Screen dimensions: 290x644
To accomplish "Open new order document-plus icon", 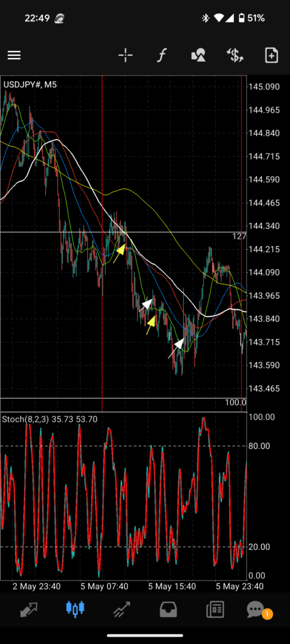I will coord(272,55).
